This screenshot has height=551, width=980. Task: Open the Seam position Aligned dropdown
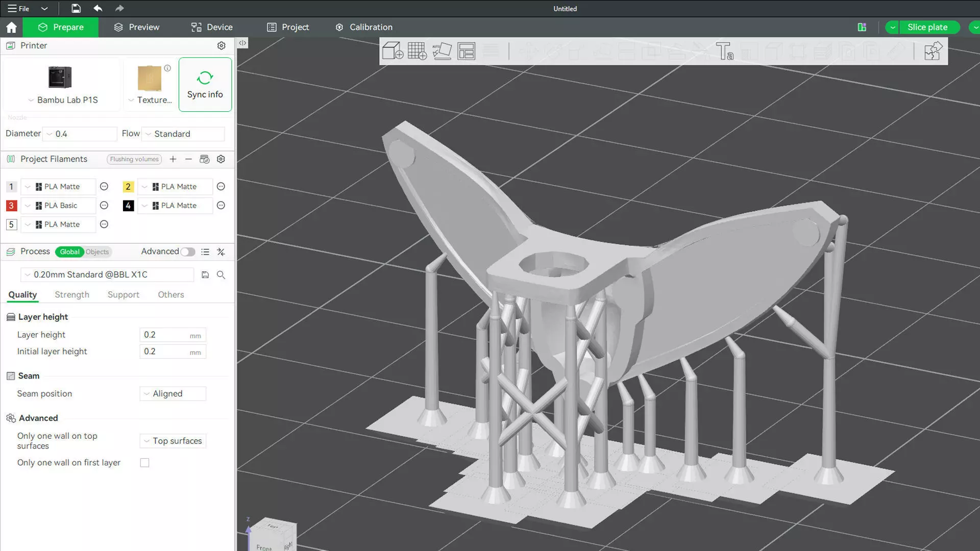pyautogui.click(x=173, y=394)
